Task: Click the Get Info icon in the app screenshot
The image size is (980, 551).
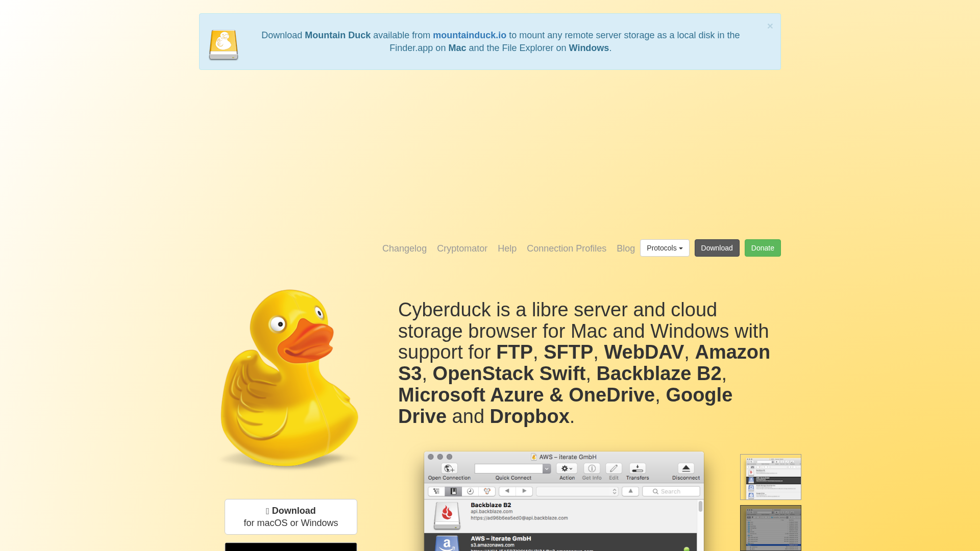Action: tap(592, 468)
